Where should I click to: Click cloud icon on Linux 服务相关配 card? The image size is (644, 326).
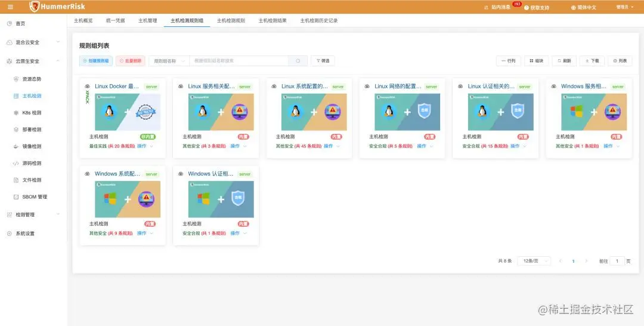click(x=181, y=87)
